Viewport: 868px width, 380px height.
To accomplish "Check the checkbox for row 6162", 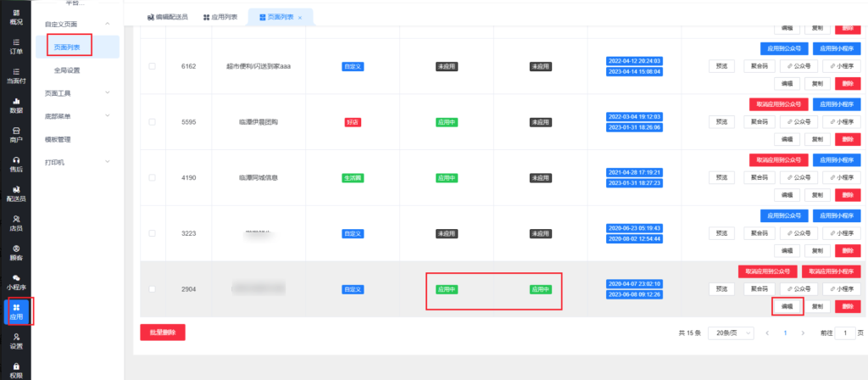I will click(x=153, y=66).
